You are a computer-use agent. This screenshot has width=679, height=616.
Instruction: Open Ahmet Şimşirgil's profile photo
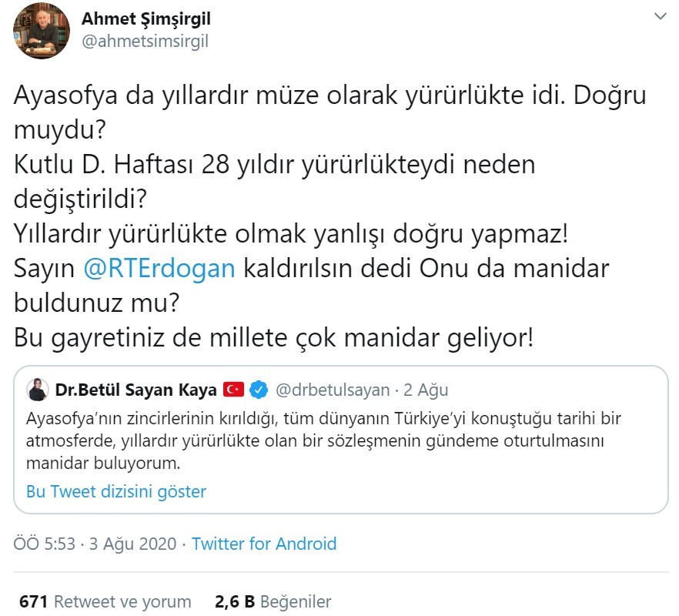tap(42, 31)
